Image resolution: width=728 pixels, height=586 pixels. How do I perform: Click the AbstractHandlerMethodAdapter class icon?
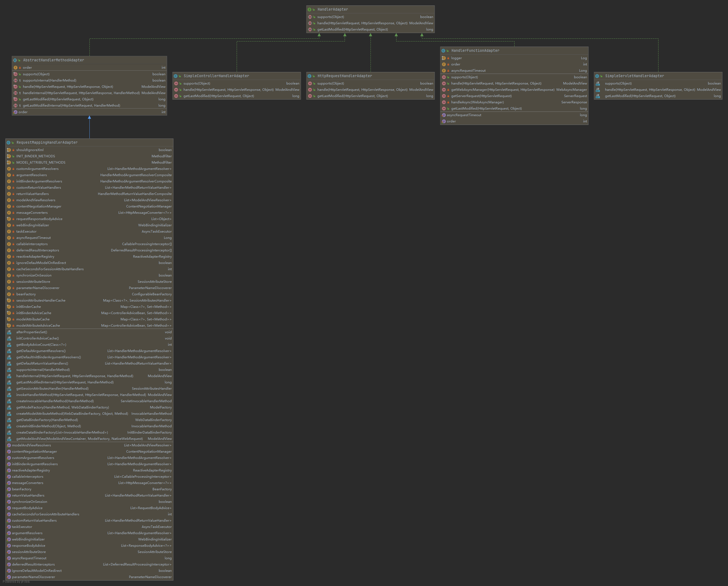(15, 60)
